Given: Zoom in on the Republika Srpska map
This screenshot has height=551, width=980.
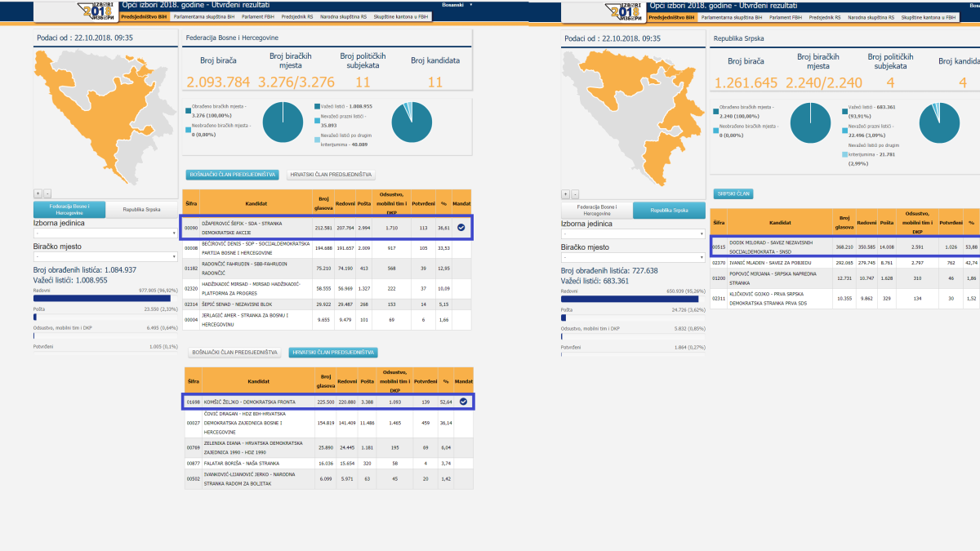Looking at the screenshot, I should click(567, 193).
